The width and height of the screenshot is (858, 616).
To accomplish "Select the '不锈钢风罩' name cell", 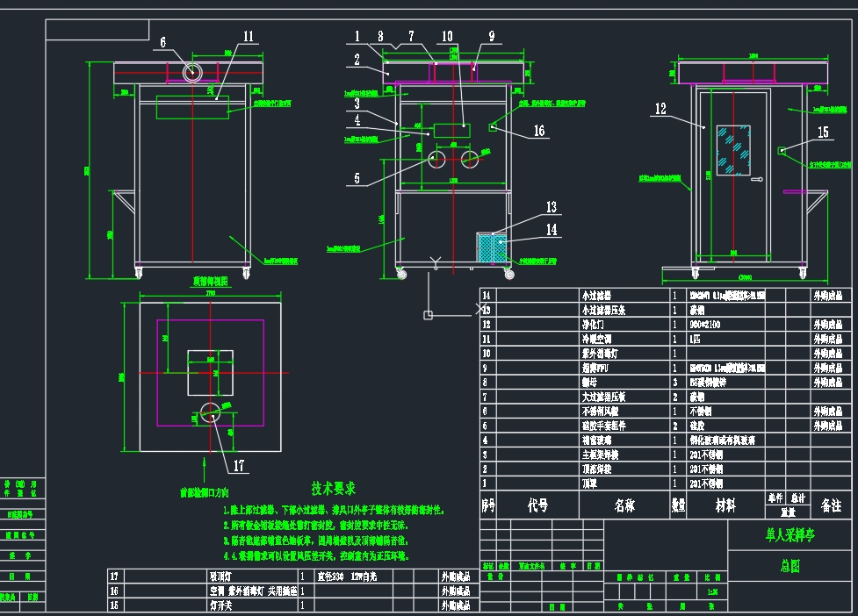I will click(600, 411).
